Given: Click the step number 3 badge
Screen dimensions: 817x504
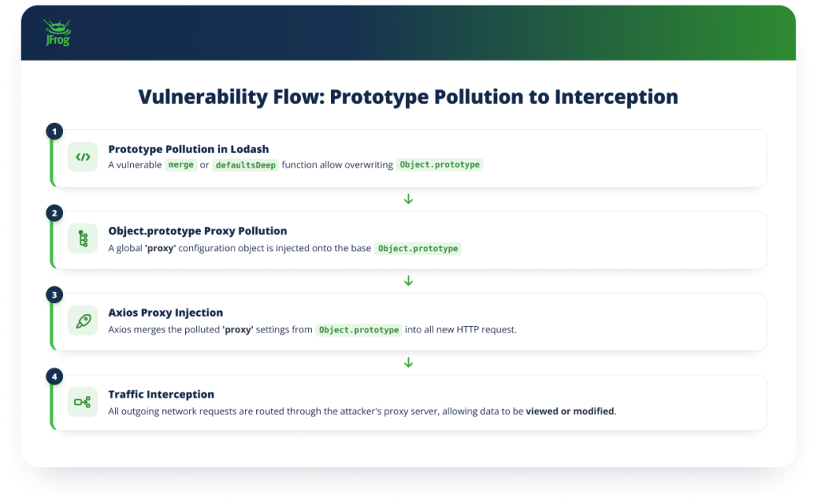Looking at the screenshot, I should tap(55, 295).
